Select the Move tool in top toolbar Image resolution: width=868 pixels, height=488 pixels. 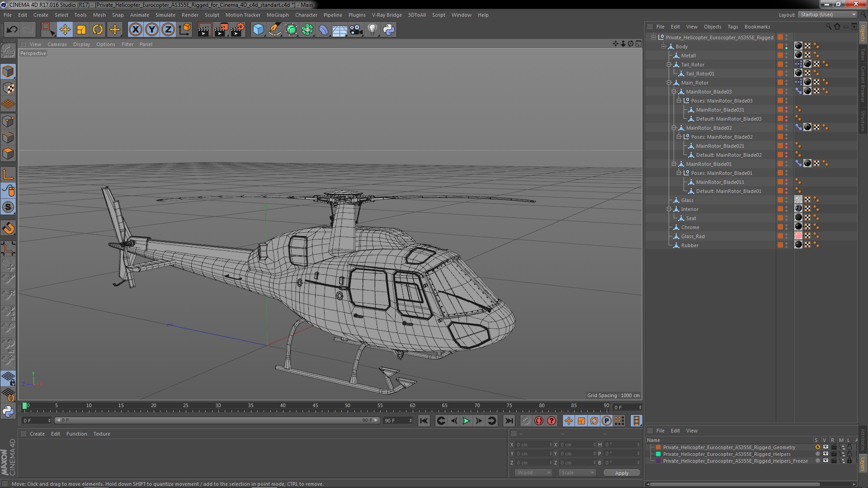(65, 30)
